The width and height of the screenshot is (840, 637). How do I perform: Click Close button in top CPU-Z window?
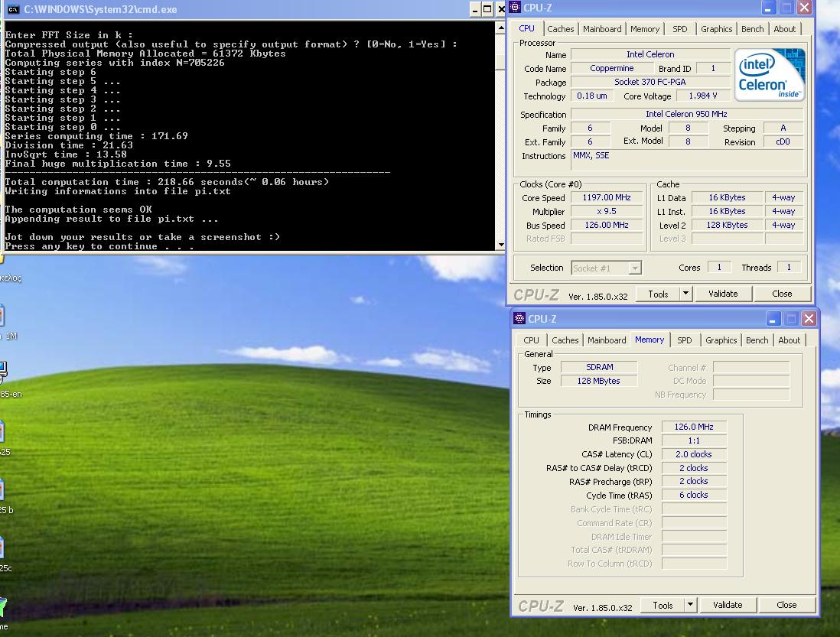(x=782, y=294)
